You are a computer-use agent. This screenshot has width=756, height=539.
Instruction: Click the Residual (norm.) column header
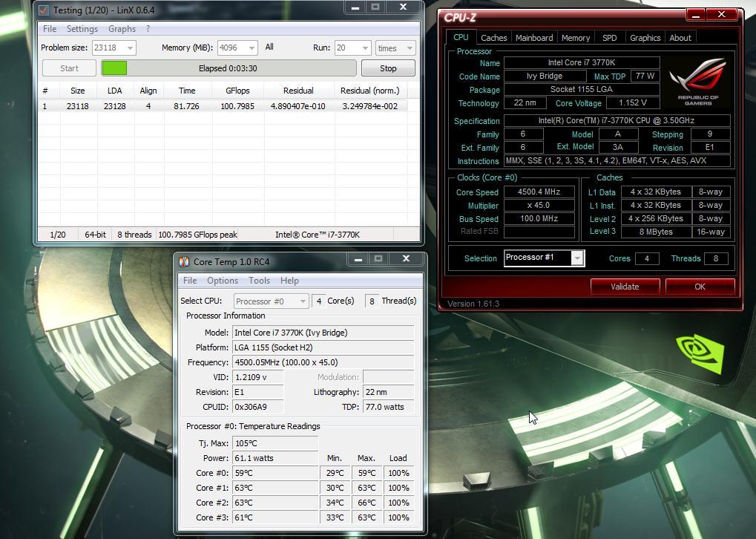[369, 91]
